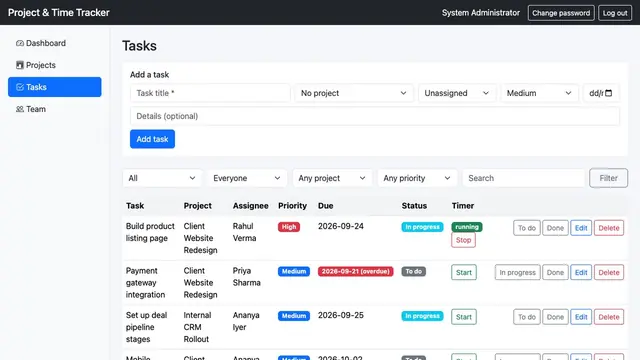Click the Add task button
The width and height of the screenshot is (640, 360).
152,139
